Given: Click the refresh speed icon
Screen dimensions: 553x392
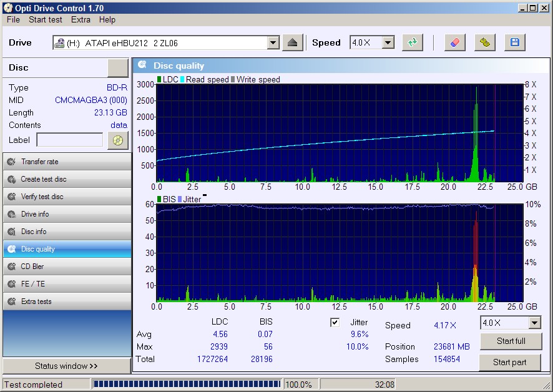Looking at the screenshot, I should click(x=413, y=42).
